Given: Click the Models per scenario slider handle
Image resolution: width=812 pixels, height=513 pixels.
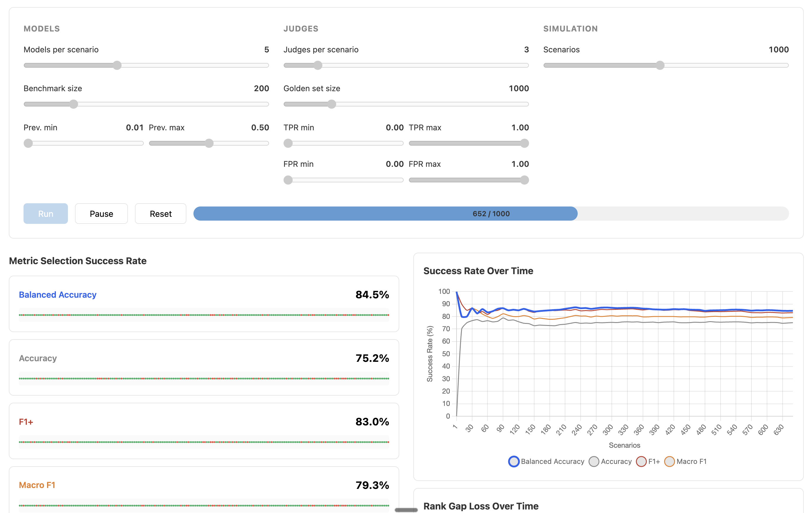Looking at the screenshot, I should [117, 66].
